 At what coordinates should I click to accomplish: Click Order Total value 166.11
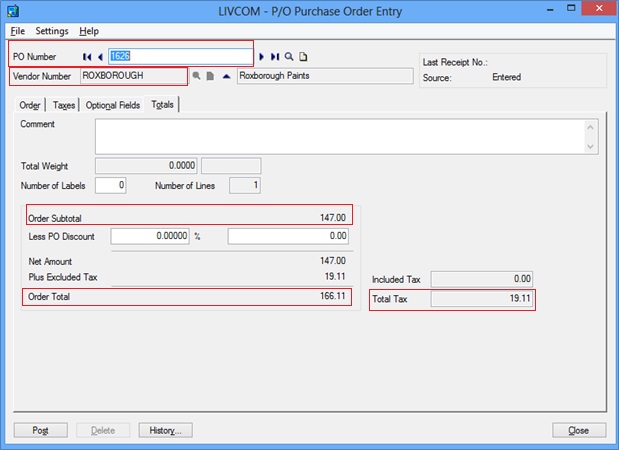[333, 296]
